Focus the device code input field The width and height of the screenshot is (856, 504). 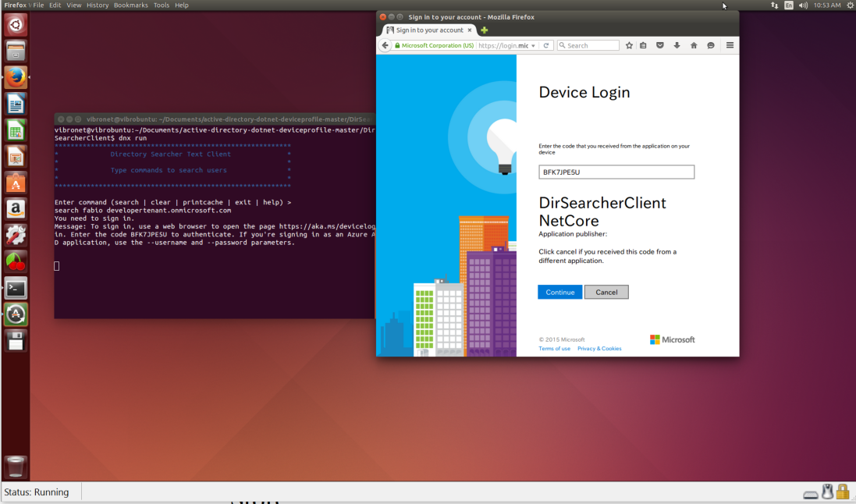tap(616, 172)
